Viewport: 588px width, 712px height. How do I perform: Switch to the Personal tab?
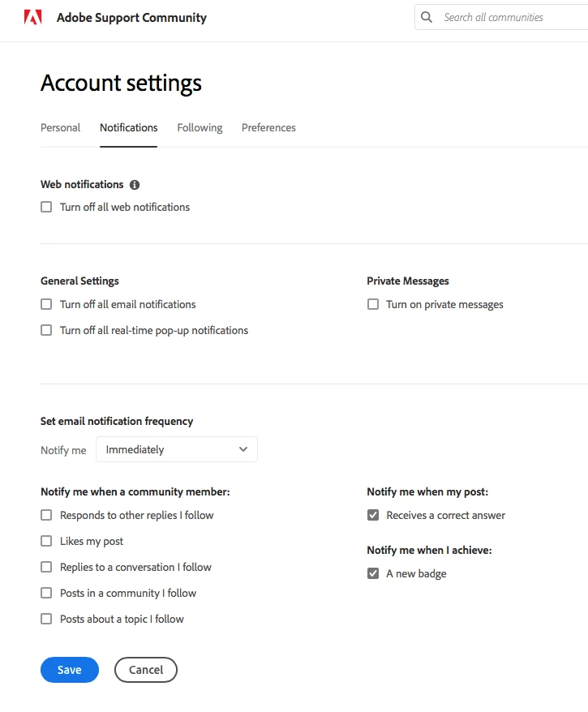tap(61, 127)
